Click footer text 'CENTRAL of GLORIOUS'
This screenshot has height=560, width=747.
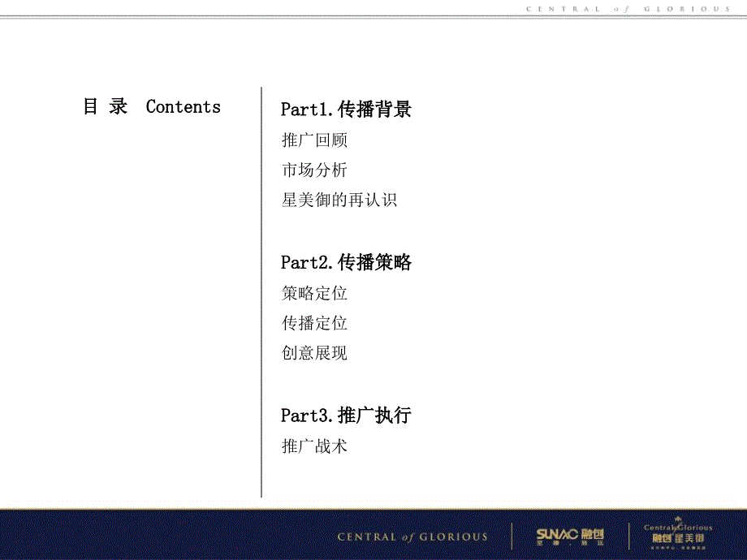point(412,537)
